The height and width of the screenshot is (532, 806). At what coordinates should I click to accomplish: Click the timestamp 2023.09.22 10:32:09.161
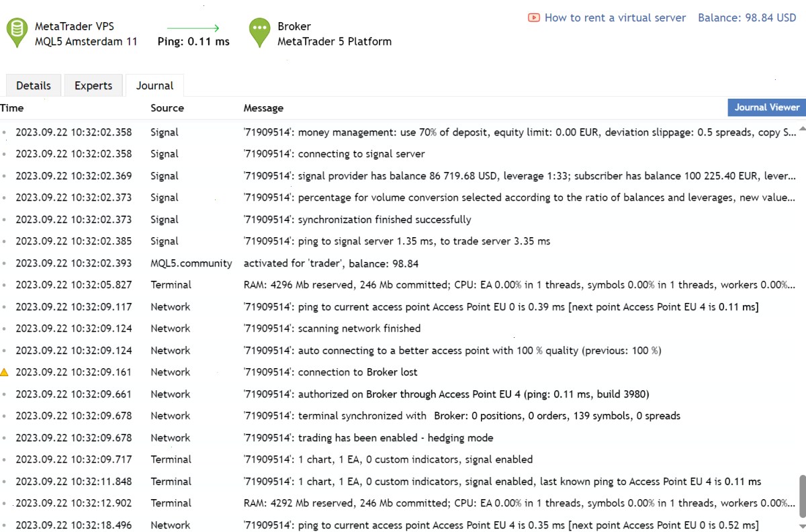[x=74, y=372]
